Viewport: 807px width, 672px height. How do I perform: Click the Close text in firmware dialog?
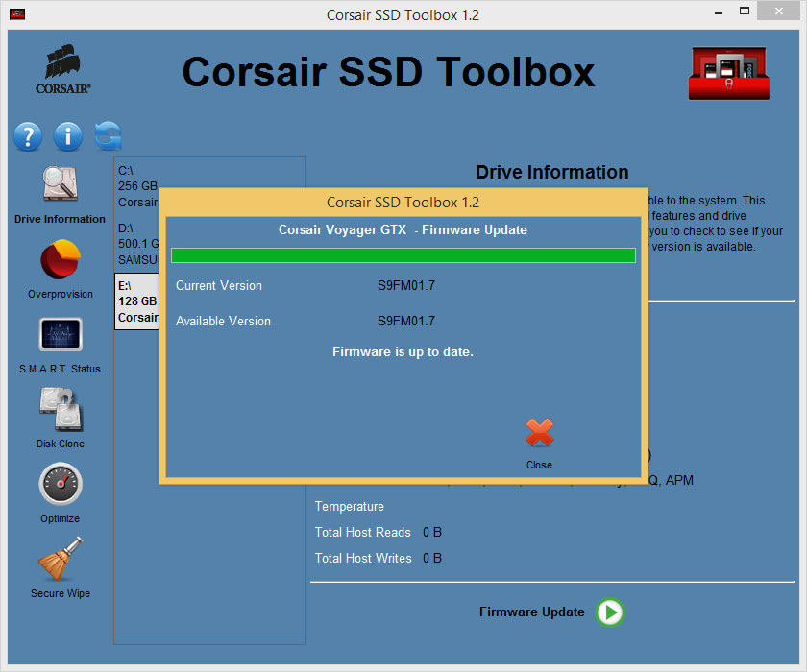coord(539,465)
